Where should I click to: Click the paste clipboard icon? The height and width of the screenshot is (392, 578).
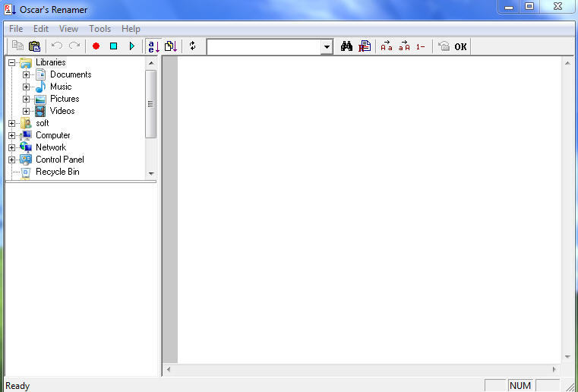34,46
